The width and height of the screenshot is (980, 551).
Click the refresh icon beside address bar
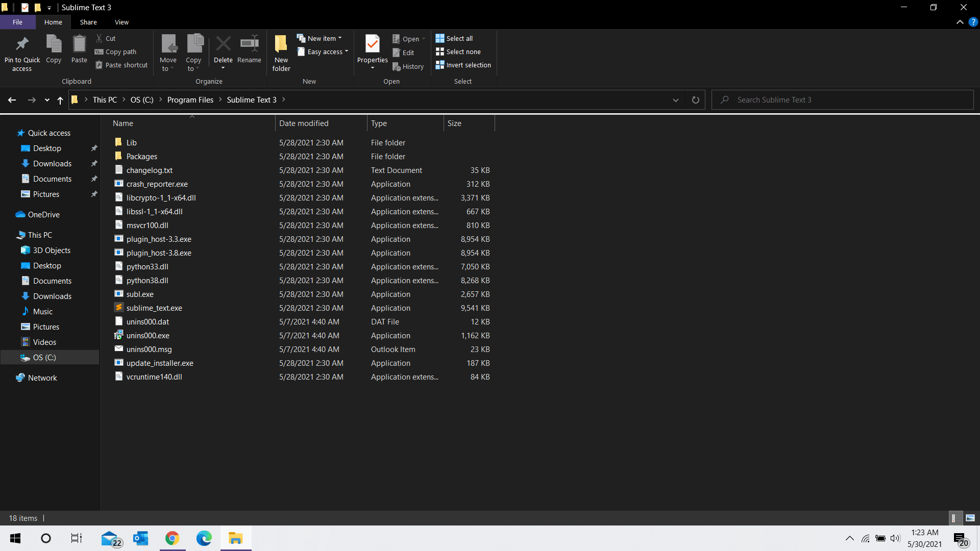point(695,100)
